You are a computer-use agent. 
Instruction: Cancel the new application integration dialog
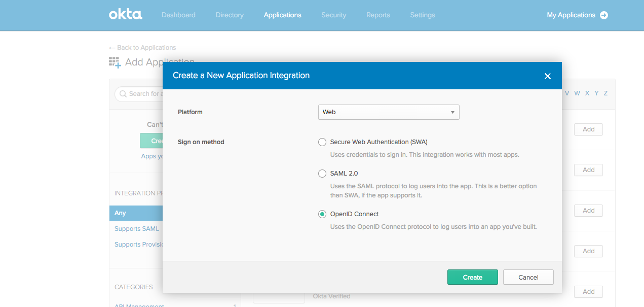coord(528,277)
